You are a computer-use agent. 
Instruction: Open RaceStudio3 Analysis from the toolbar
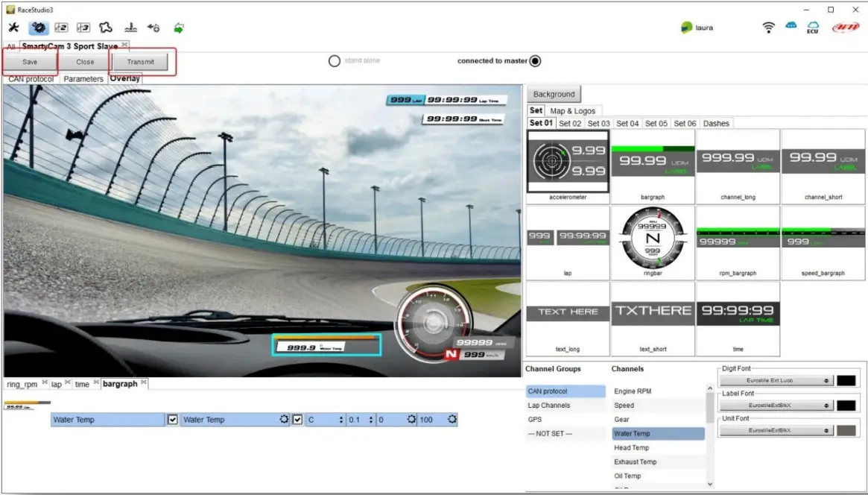coord(82,28)
